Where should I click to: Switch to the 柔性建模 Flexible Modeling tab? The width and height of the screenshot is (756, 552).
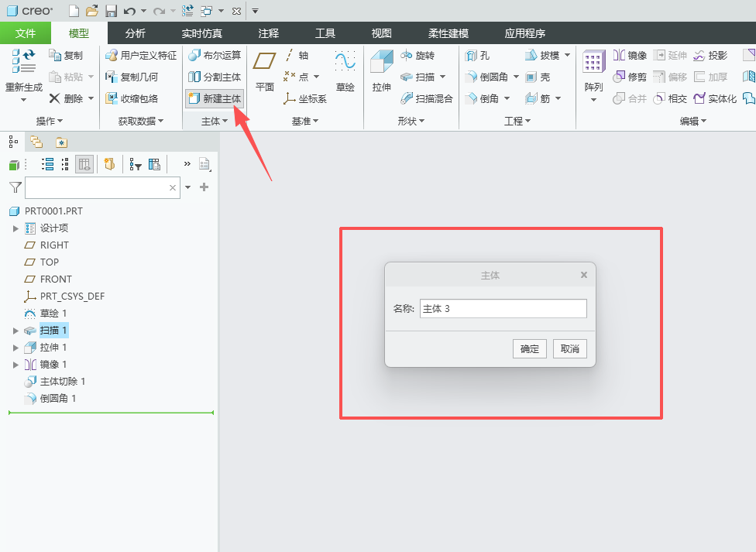click(448, 33)
